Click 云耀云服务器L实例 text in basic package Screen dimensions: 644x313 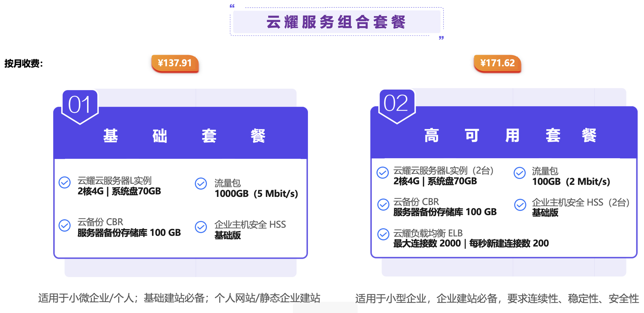(114, 181)
